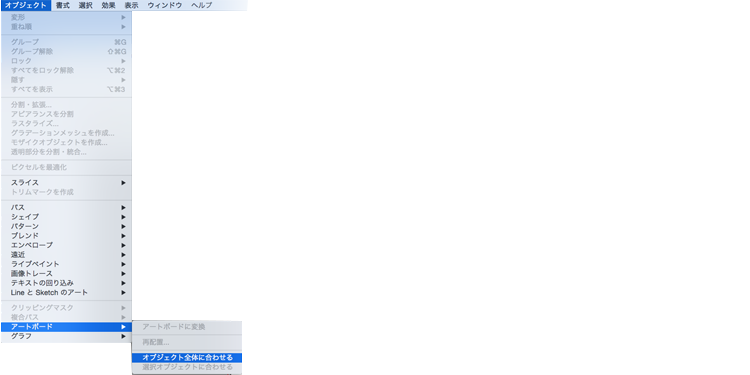Expand the 遠近 submenu
Image resolution: width=750 pixels, height=375 pixels.
coord(66,255)
